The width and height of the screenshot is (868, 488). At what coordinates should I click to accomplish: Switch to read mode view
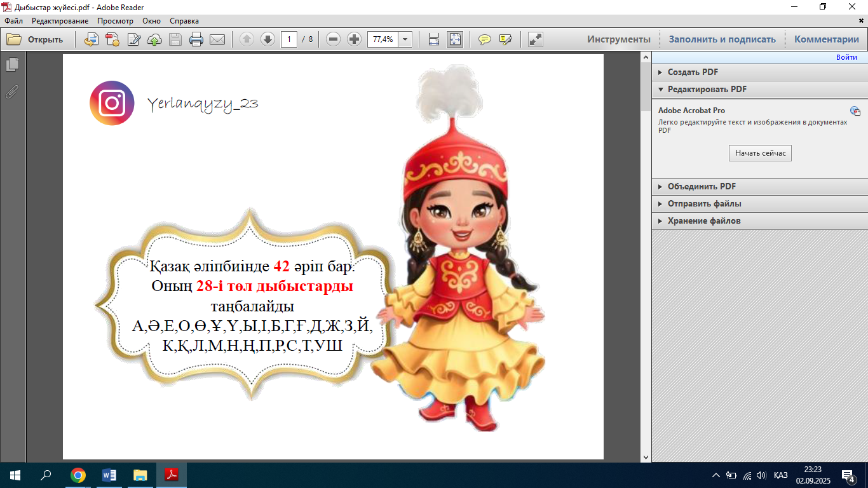point(536,39)
